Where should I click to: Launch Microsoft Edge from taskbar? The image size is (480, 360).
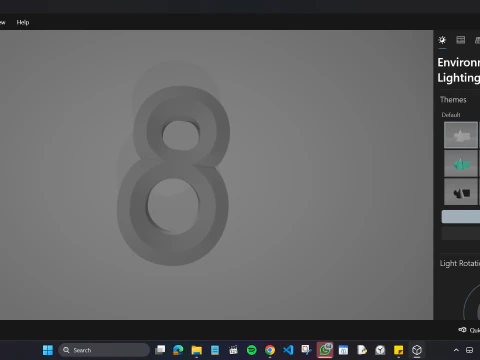[178, 350]
